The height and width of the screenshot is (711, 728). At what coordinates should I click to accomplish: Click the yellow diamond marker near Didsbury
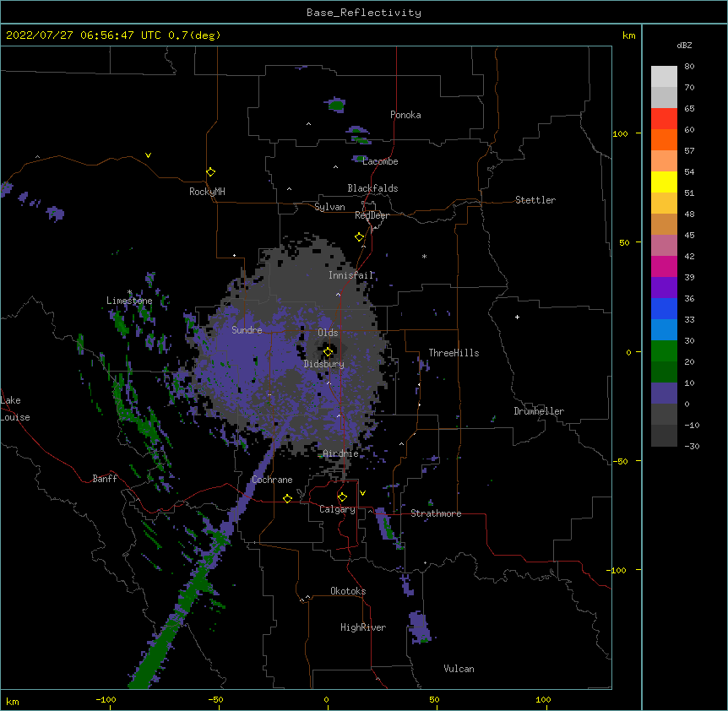click(328, 352)
